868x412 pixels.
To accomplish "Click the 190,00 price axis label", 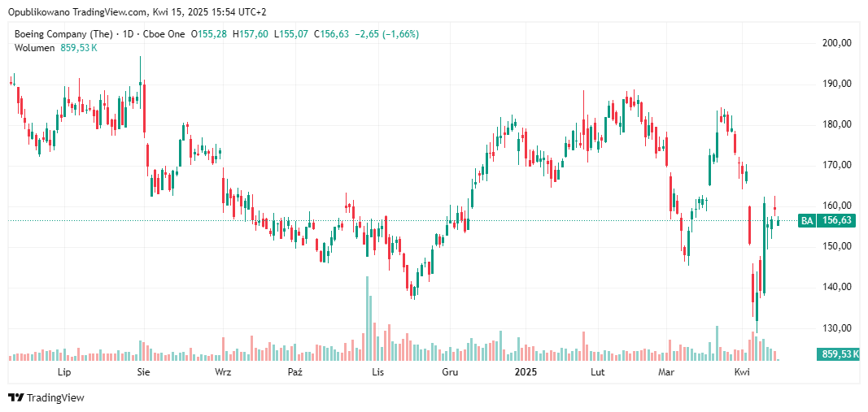I will coord(836,84).
